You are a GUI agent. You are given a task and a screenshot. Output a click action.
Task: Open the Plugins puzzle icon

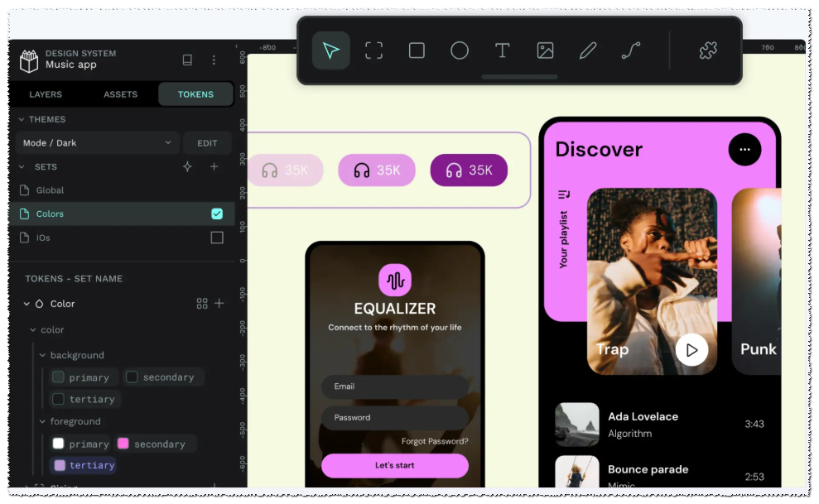(708, 50)
